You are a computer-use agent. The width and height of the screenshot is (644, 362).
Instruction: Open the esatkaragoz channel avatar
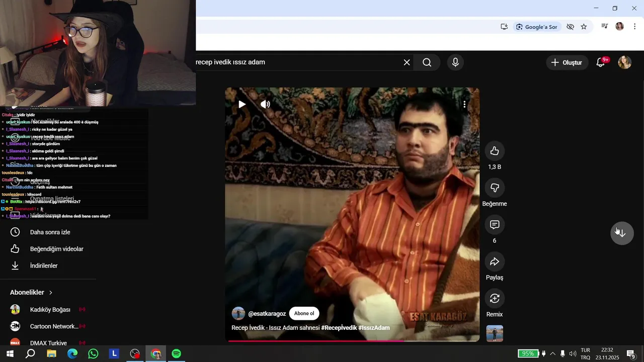(x=238, y=313)
